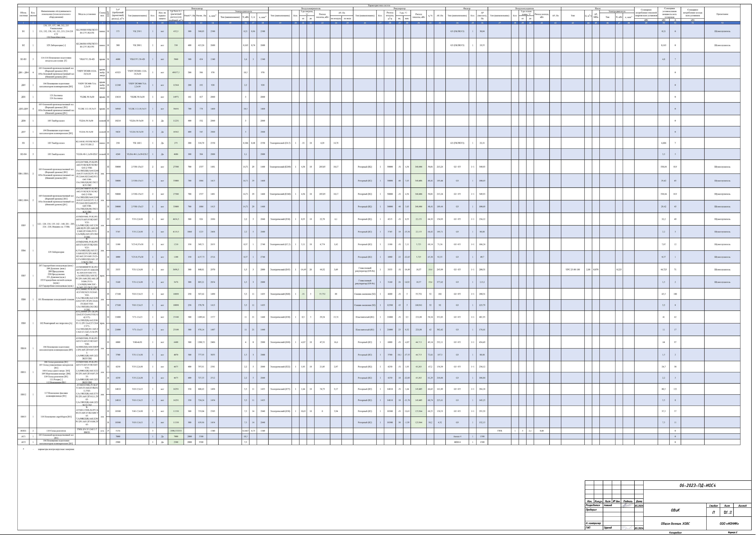
Task: Click the calculated flow value "38456"
Action: click(176, 109)
